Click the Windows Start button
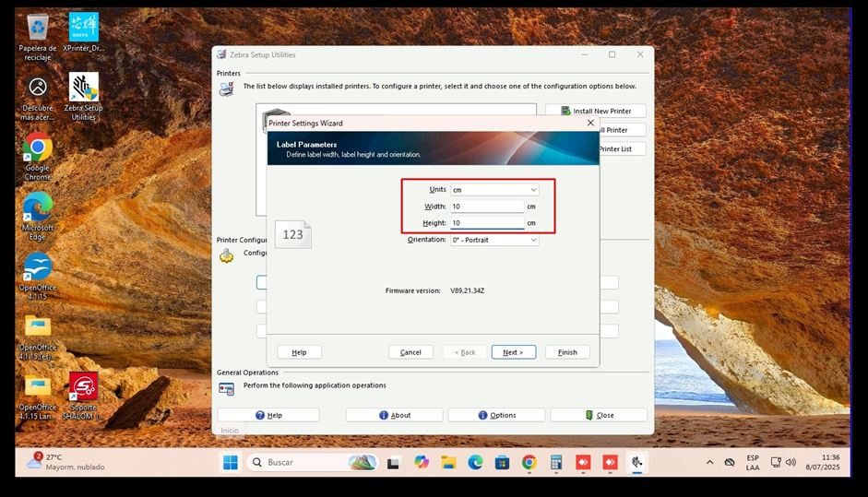Viewport: 868px width, 497px height. click(x=230, y=462)
